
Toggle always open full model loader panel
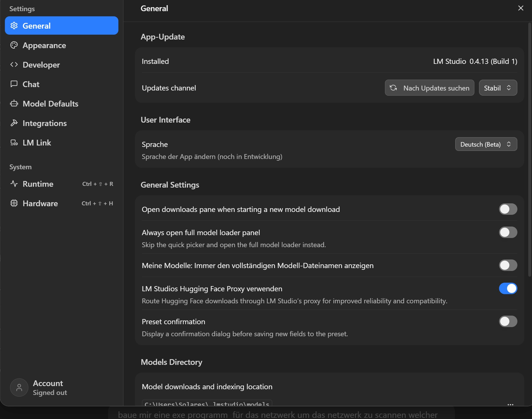(x=508, y=232)
